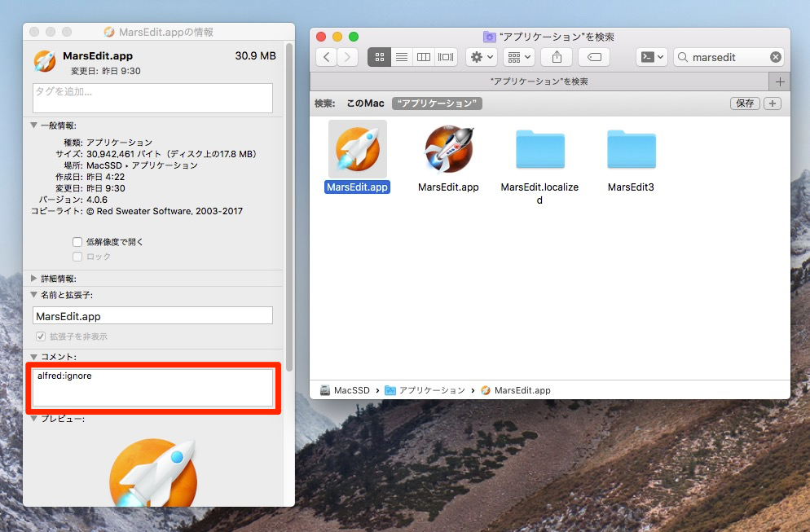The height and width of the screenshot is (532, 810).
Task: Click the MarsEdit.app name field
Action: pos(152,315)
